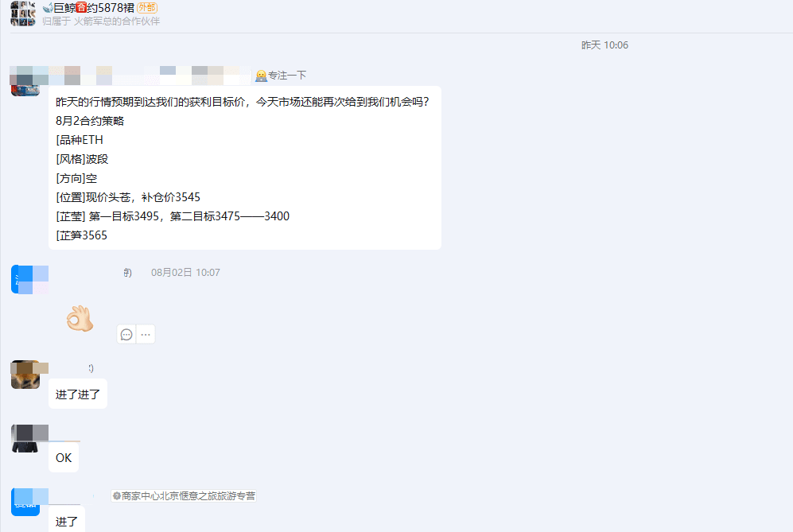The height and width of the screenshot is (532, 793).
Task: Click the 8月2合约策略 ETH strategy message
Action: tap(245, 168)
